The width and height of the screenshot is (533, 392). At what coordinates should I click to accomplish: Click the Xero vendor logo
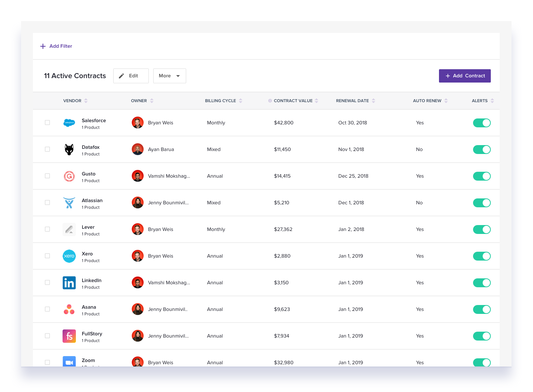coord(69,256)
